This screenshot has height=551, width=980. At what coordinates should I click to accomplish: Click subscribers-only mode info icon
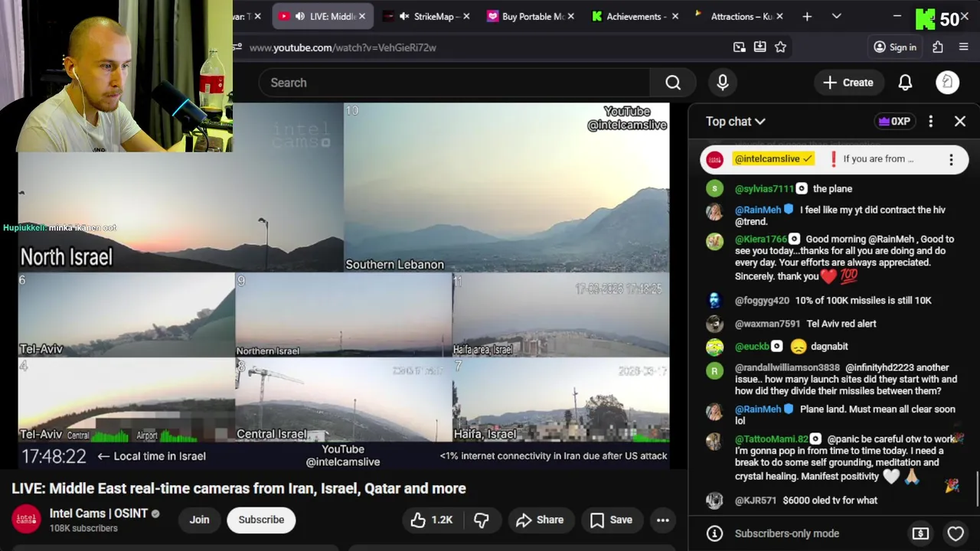click(x=714, y=533)
